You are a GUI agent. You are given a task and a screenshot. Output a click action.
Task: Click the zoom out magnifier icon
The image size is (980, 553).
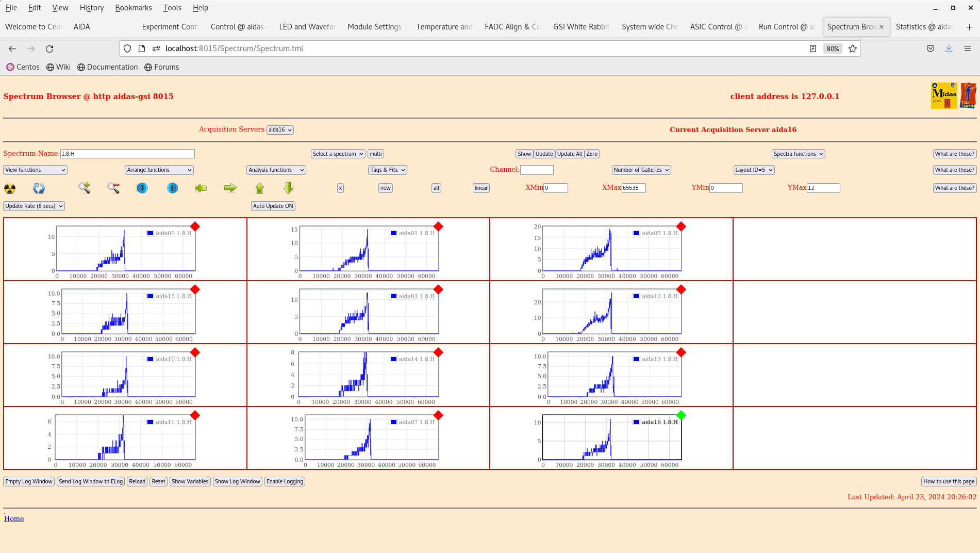(113, 188)
